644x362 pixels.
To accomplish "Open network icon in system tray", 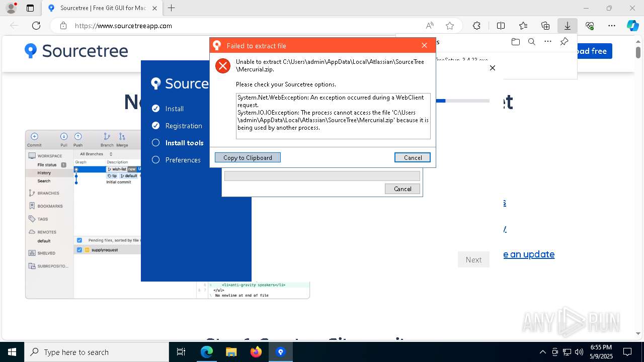I will 567,352.
